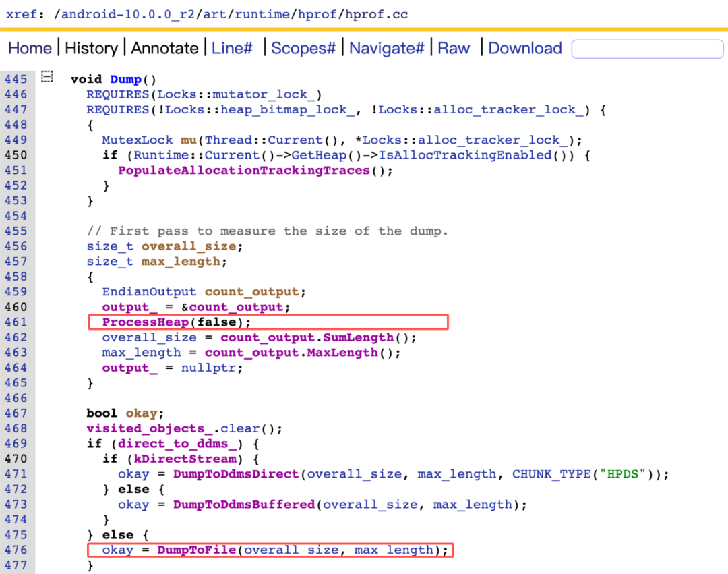Click the "HPDS" string literal
This screenshot has width=728, height=574.
[622, 474]
